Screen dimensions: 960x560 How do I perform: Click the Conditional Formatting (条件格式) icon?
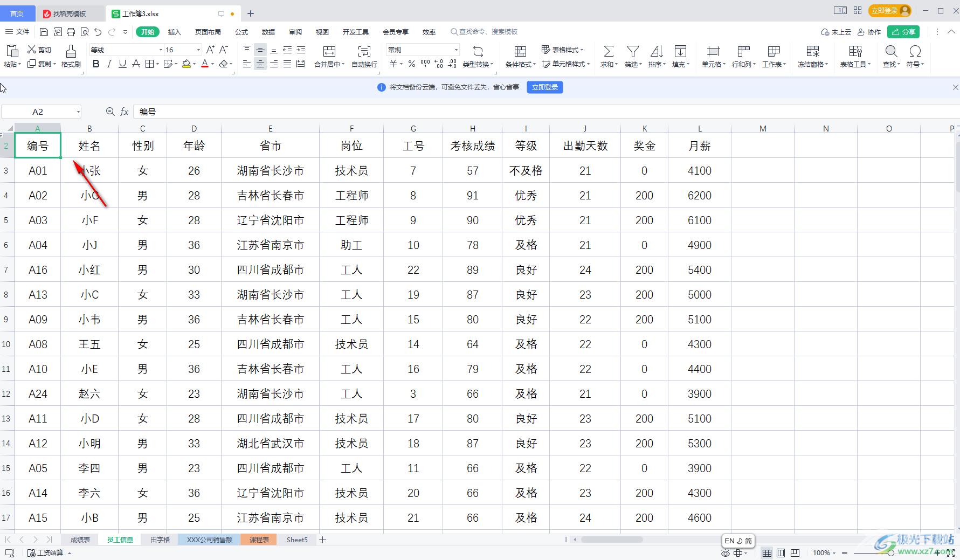point(520,52)
